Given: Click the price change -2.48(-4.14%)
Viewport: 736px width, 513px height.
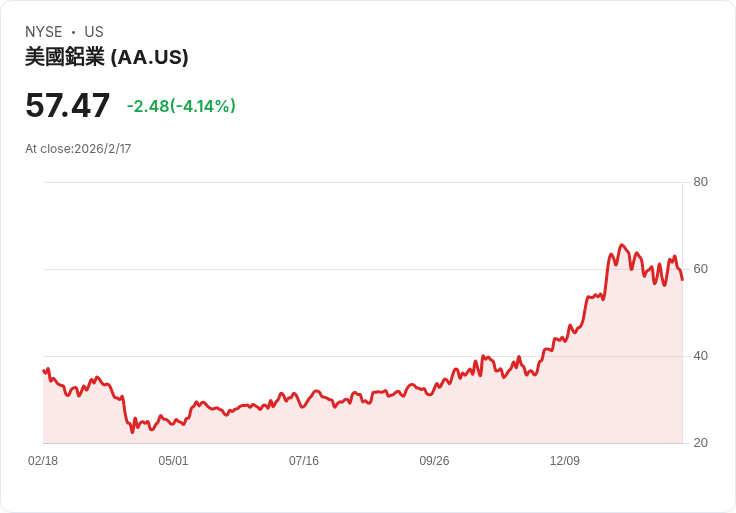Looking at the screenshot, I should pyautogui.click(x=181, y=106).
